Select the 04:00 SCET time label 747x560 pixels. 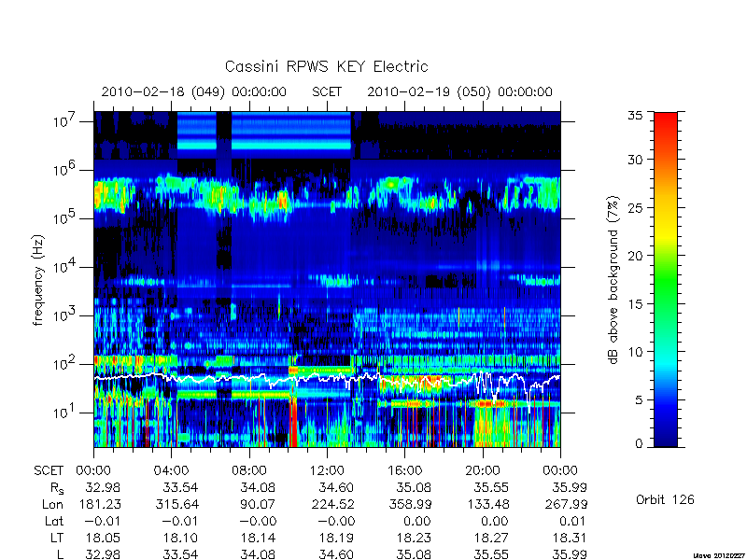coord(171,471)
